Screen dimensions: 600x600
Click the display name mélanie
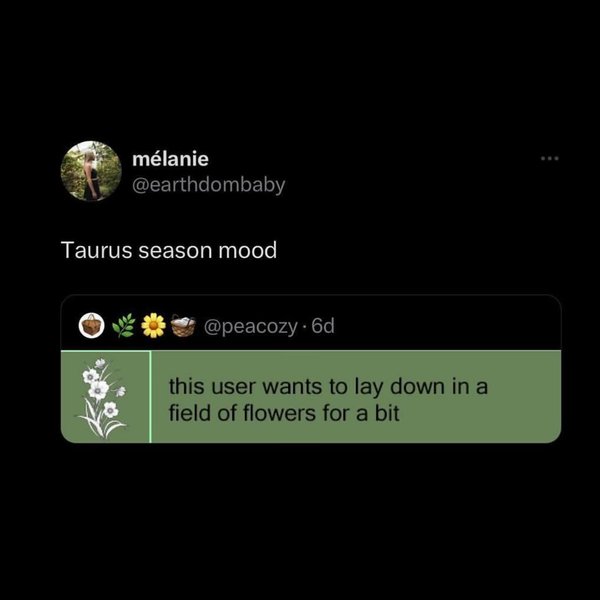tap(170, 159)
